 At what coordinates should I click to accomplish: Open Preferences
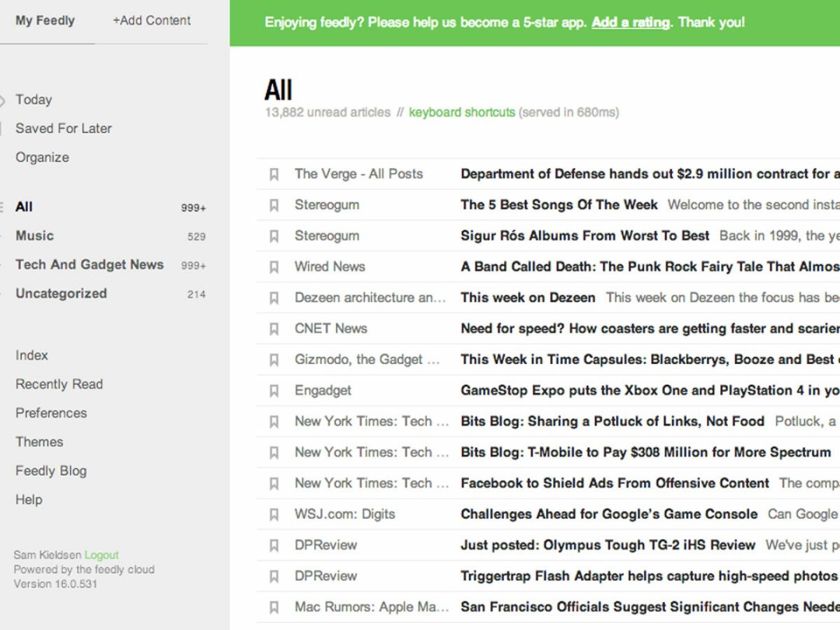[x=51, y=413]
